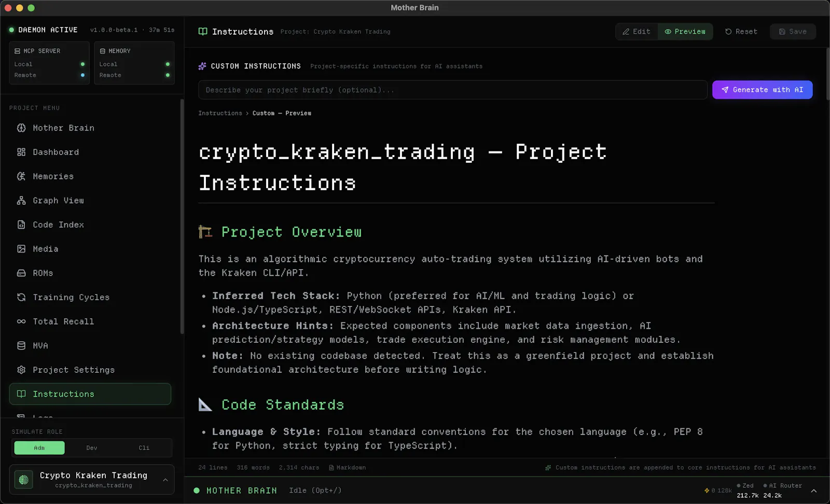Viewport: 830px width, 504px height.
Task: Click the Project Overview heading
Action: coord(291,232)
